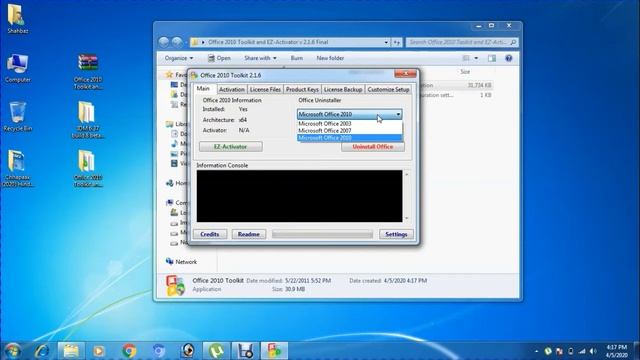Toggle the Explorer preview pane icon
Image resolution: width=640 pixels, height=360 pixels.
(492, 58)
